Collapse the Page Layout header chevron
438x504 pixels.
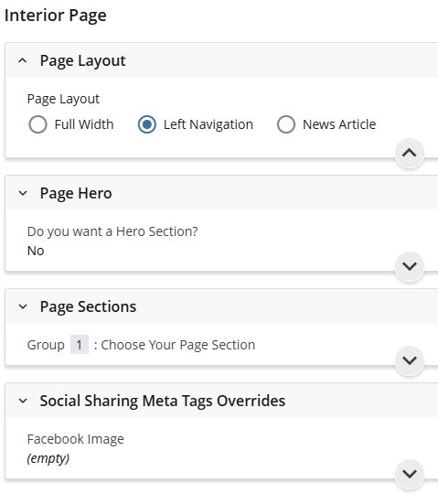coord(23,60)
